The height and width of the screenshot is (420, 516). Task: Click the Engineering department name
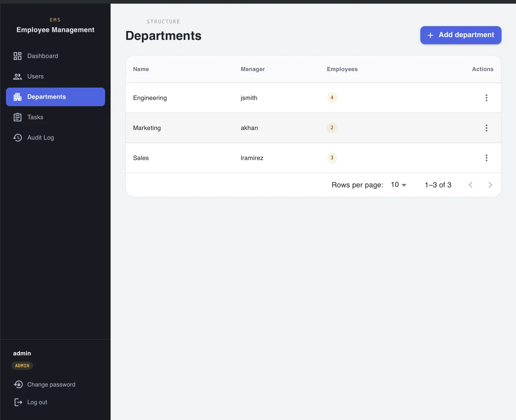150,98
